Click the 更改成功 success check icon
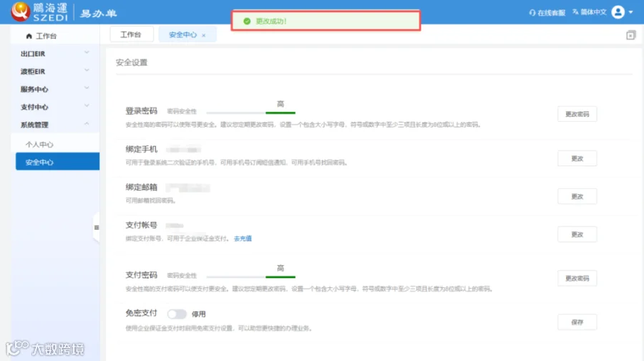Viewport: 644px width, 361px height. (247, 21)
